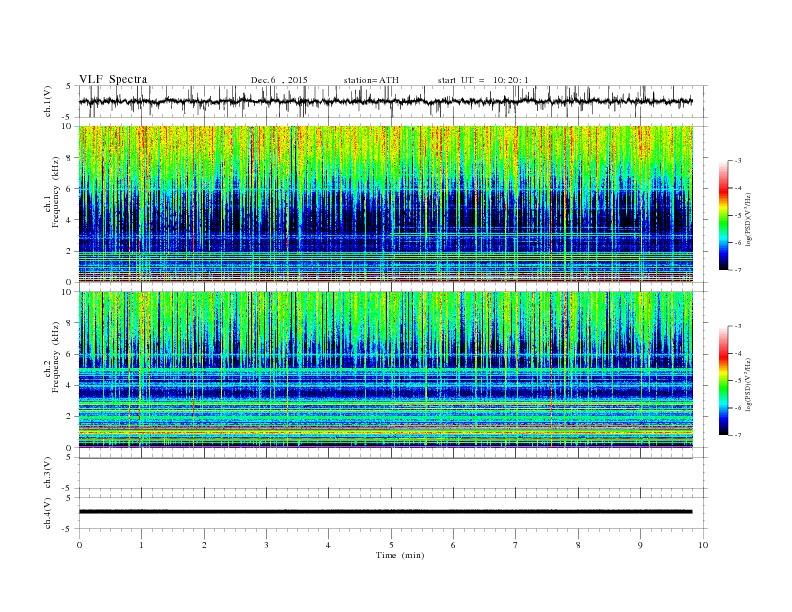Screen dimensions: 792x612
Task: Click the "-4" label on ch.2 color scale
Action: (738, 353)
